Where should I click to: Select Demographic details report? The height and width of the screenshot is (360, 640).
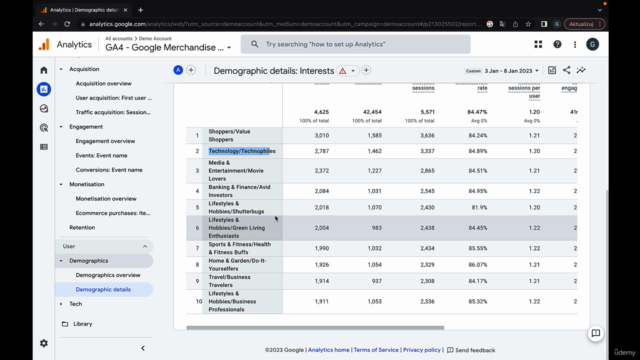(x=103, y=289)
